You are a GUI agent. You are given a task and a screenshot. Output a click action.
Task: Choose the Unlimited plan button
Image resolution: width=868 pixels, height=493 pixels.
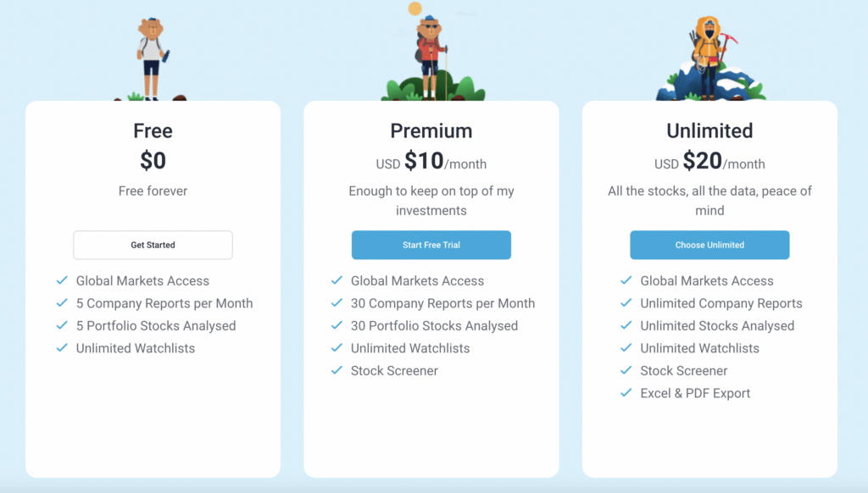(x=709, y=245)
